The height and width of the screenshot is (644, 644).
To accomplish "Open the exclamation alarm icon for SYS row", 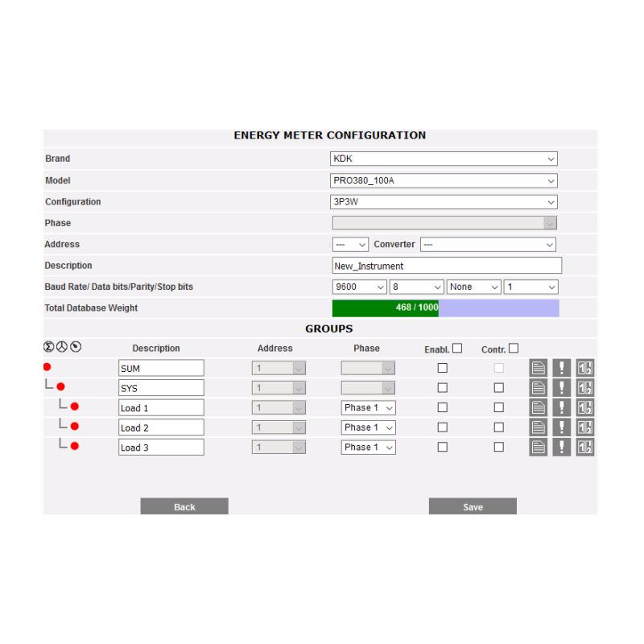I will click(561, 388).
